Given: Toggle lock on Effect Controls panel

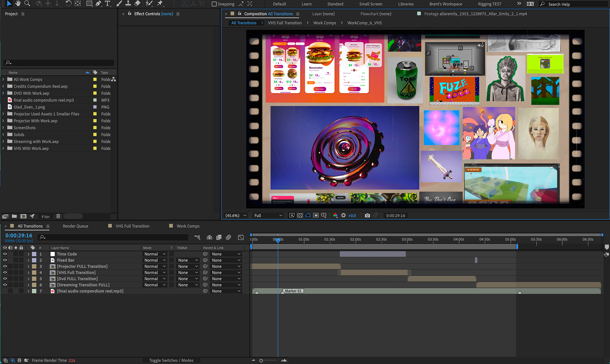Looking at the screenshot, I should [130, 14].
